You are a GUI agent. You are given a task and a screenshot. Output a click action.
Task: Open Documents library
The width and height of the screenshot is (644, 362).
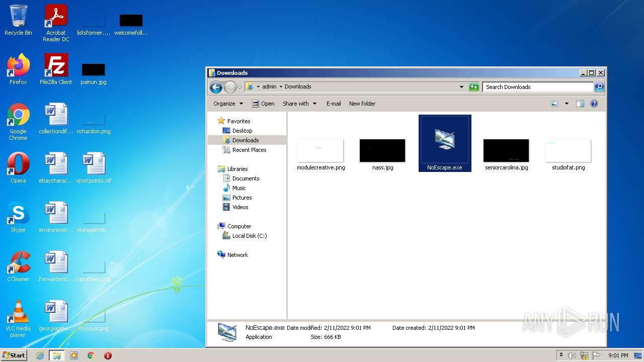[x=246, y=178]
